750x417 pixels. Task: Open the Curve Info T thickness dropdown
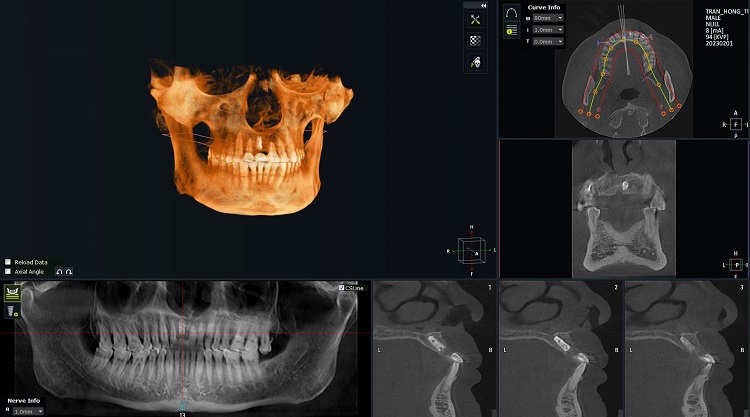[x=548, y=41]
